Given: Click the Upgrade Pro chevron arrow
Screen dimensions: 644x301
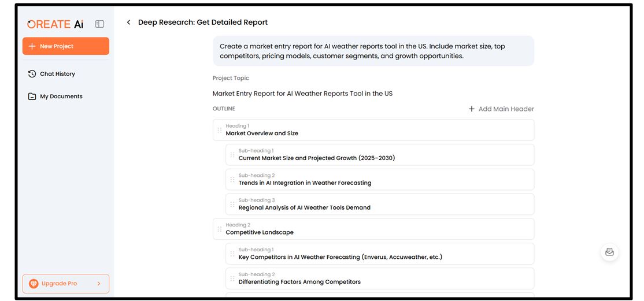Looking at the screenshot, I should [99, 284].
